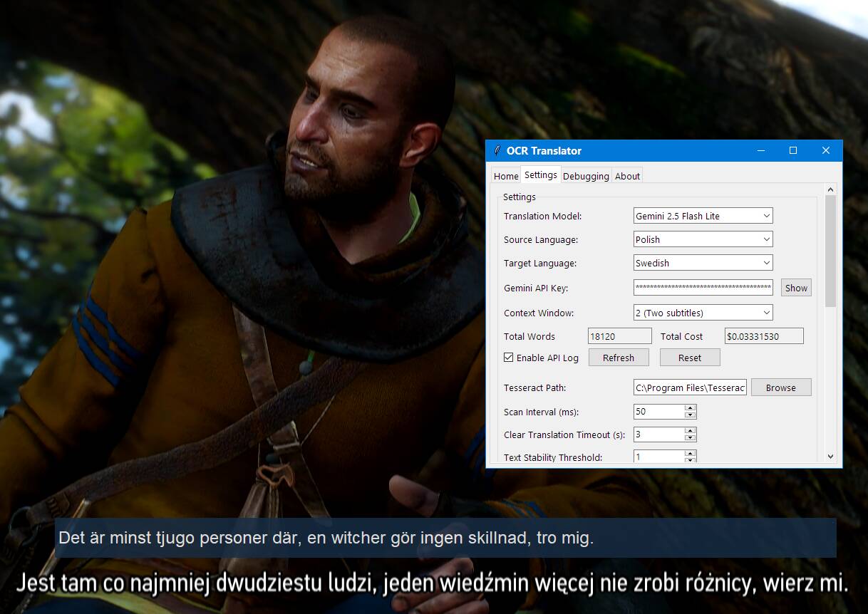868x614 pixels.
Task: Click the Polish game subtitle text
Action: 433,583
